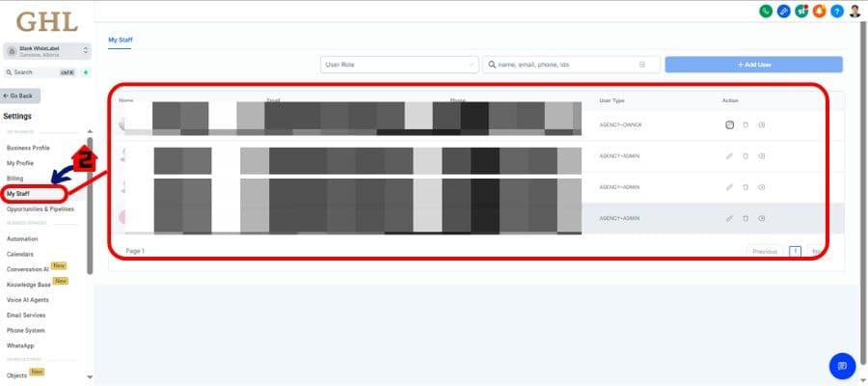Click the Go Back button
Image resolution: width=868 pixels, height=386 pixels.
20,96
